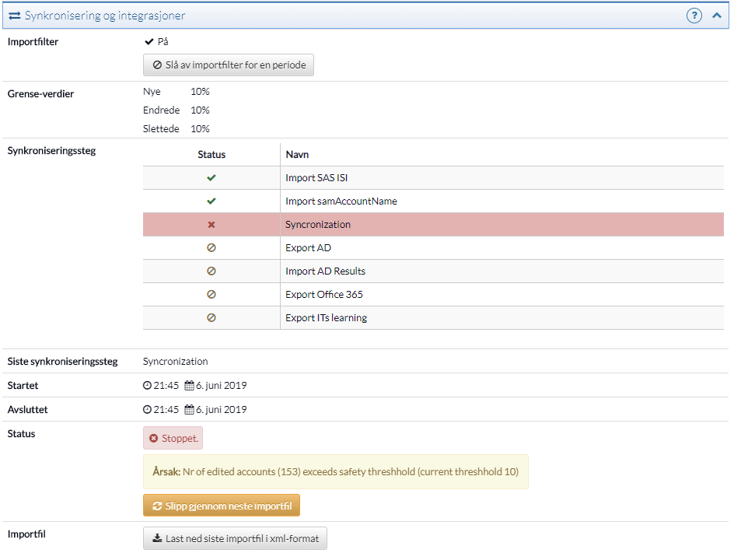Select the failed Syncronization row name
734x560 pixels.
(x=318, y=225)
